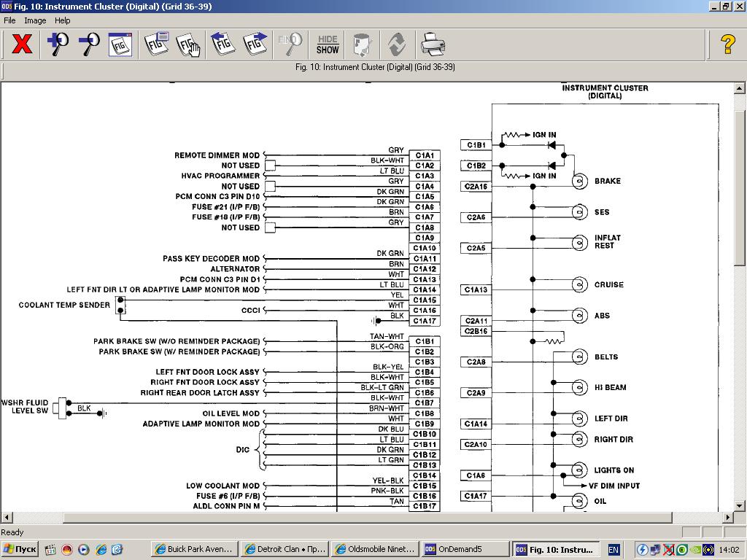Go to the next figure
The width and height of the screenshot is (747, 560).
pos(255,44)
